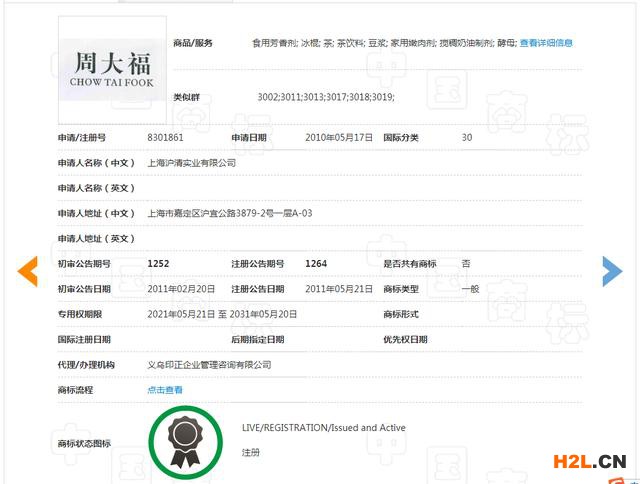Click the 申请人名称（英文）label
Image resolution: width=640 pixels, height=484 pixels.
click(96, 188)
